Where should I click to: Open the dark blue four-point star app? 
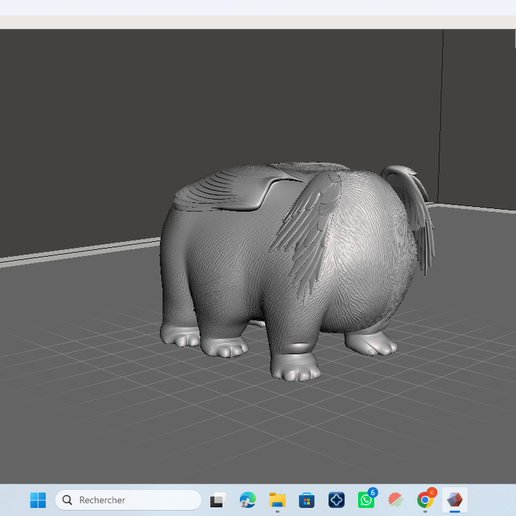(x=336, y=500)
